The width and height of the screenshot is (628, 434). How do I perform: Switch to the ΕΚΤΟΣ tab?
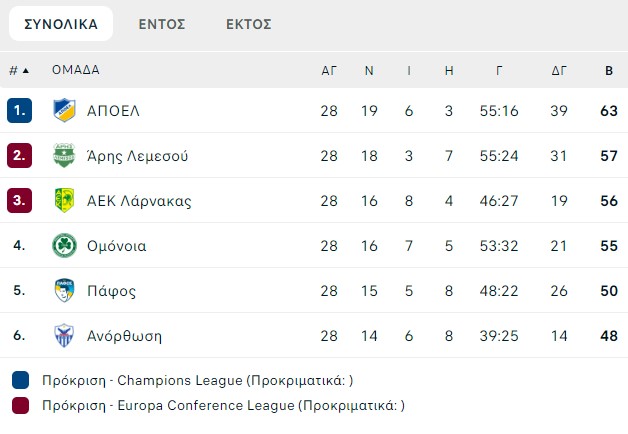click(x=249, y=24)
